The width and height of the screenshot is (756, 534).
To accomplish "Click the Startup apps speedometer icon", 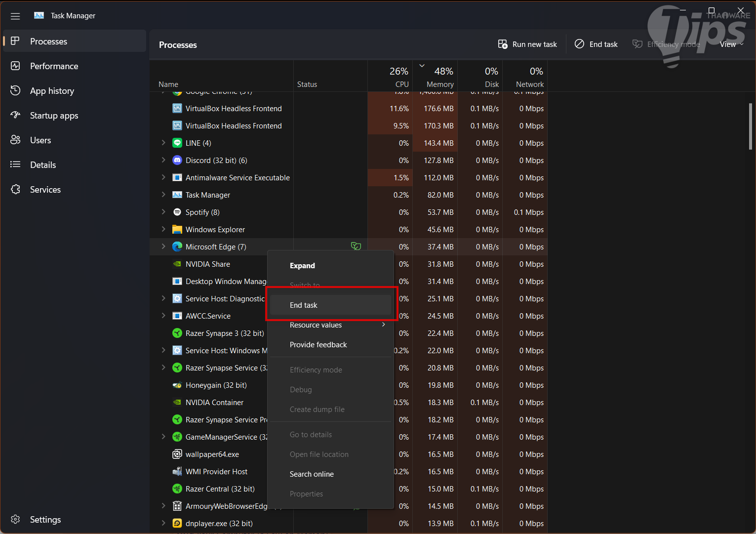I will click(x=15, y=115).
